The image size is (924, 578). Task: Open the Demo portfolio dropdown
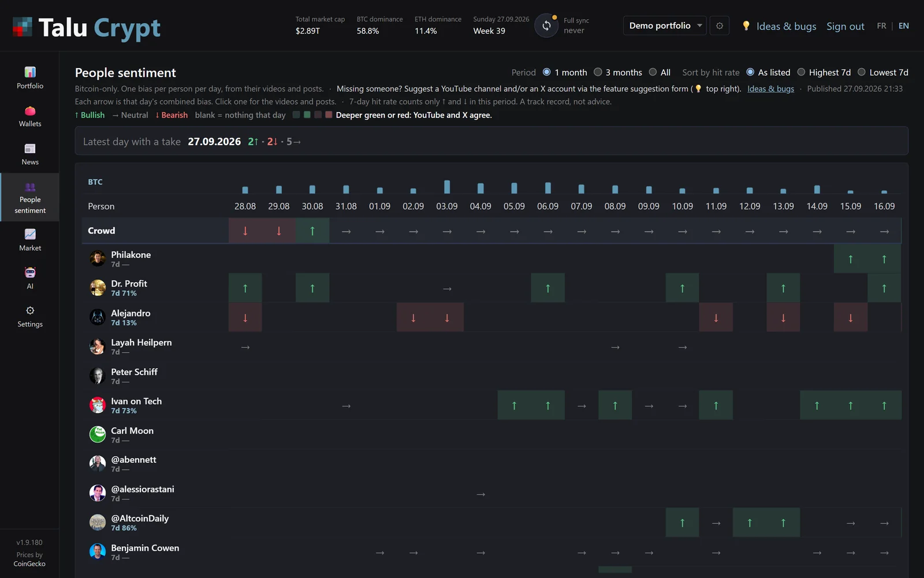point(665,25)
